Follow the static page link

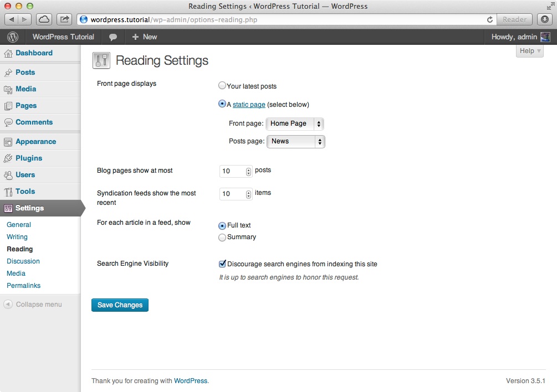click(249, 105)
